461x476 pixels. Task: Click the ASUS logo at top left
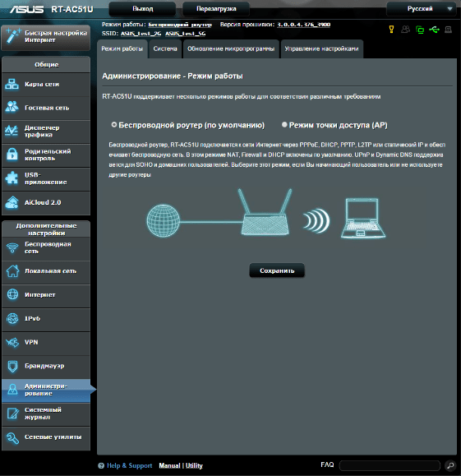27,9
